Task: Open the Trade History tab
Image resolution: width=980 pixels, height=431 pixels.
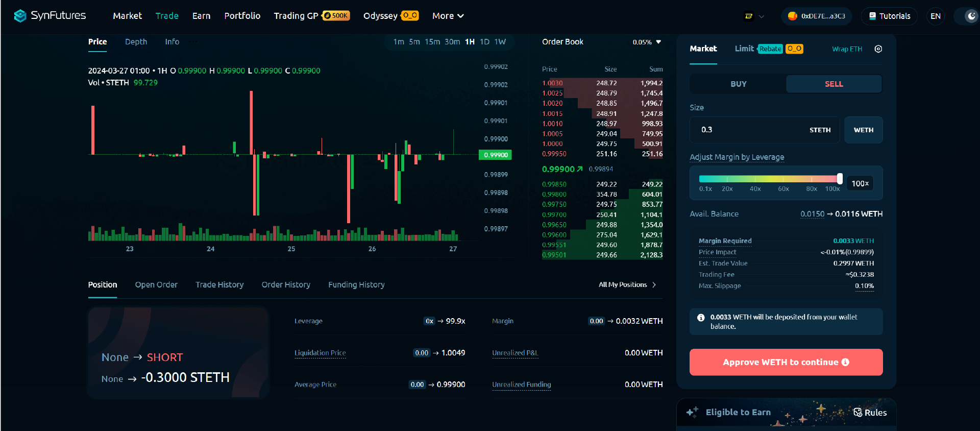Action: click(219, 285)
